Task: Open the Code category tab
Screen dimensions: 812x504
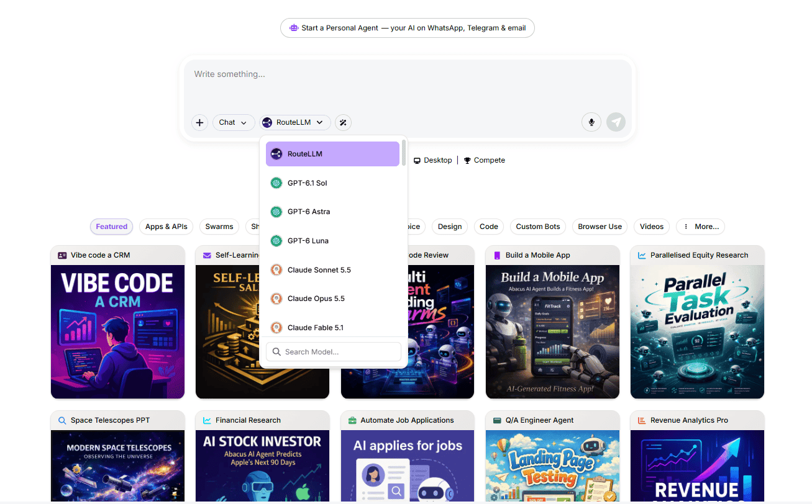Action: pos(489,227)
